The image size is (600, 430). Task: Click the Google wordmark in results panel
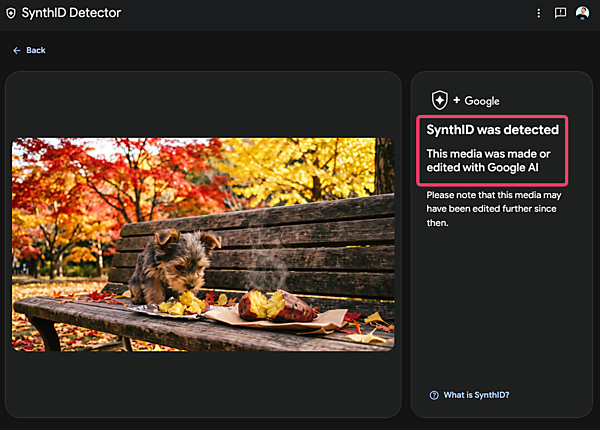click(482, 101)
